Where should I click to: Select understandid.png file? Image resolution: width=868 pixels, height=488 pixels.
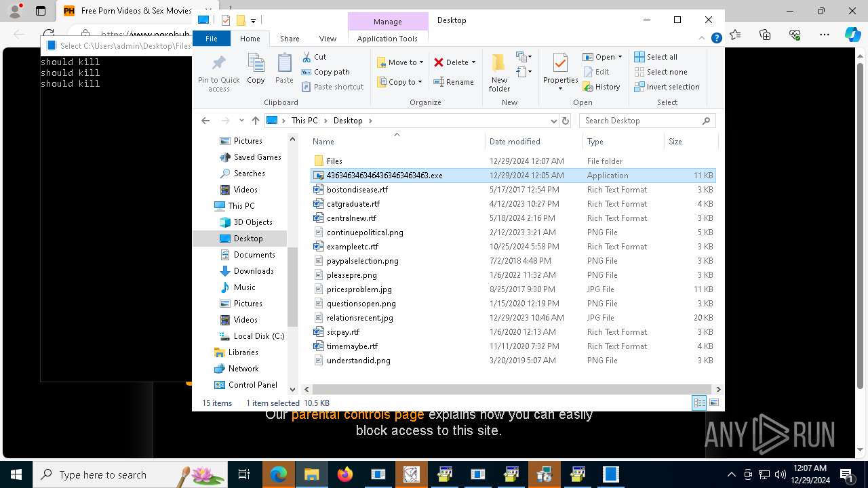coord(513,361)
